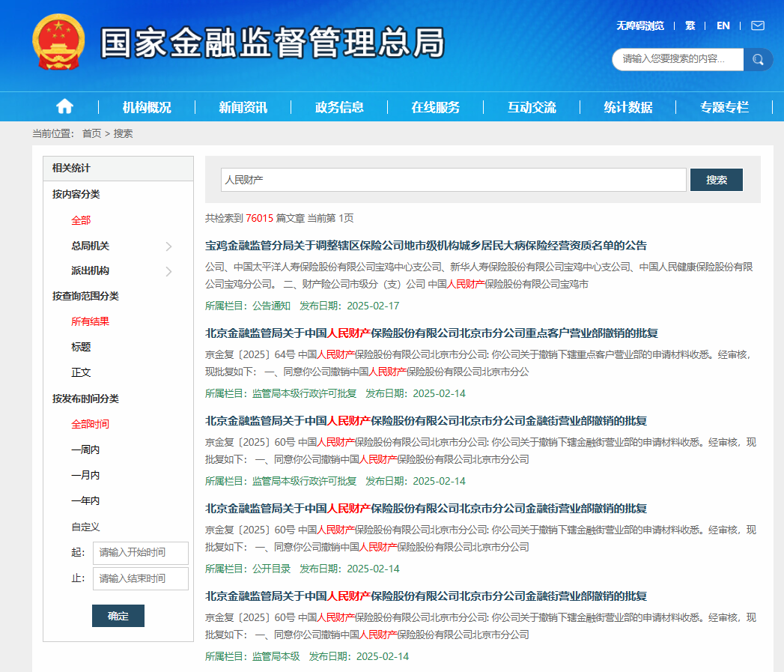Click 发布日期: 2025-02-17 text
Viewport: 784px width, 672px height.
coord(350,306)
